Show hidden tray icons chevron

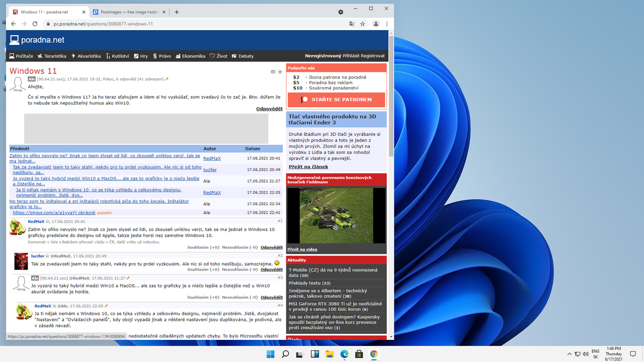569,354
